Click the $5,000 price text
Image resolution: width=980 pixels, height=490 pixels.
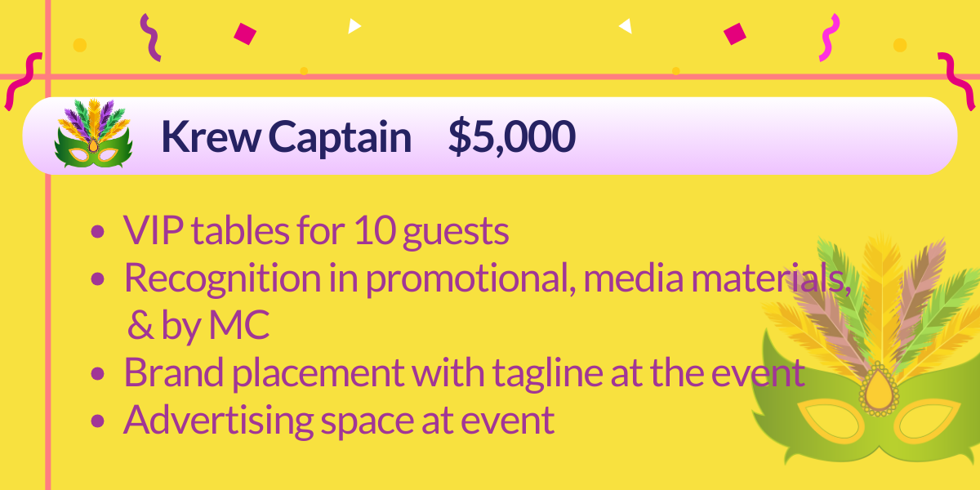pos(511,137)
